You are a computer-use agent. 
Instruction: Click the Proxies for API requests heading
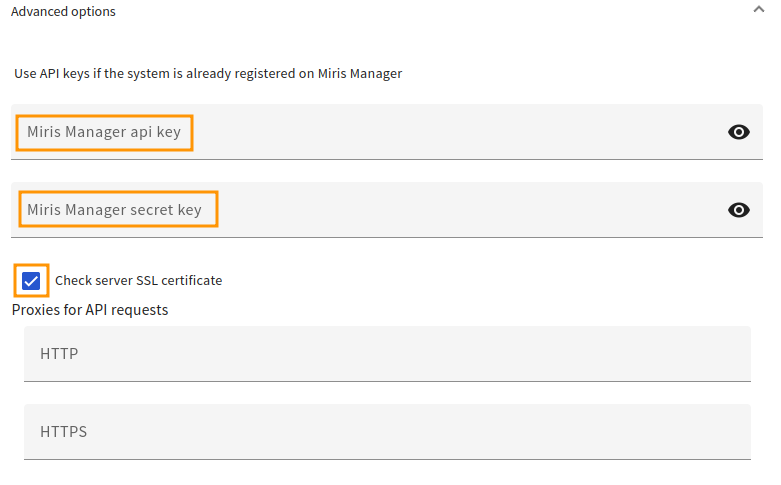(90, 310)
